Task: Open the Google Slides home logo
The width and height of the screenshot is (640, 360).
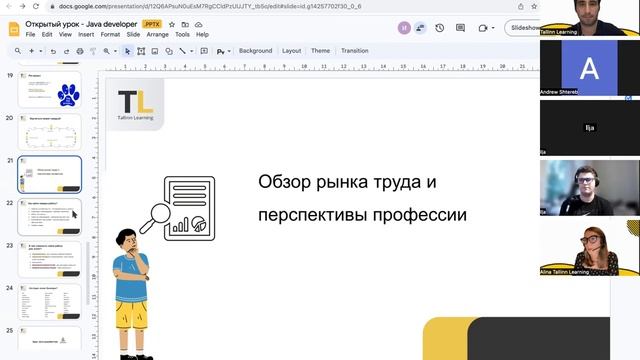Action: tap(14, 29)
